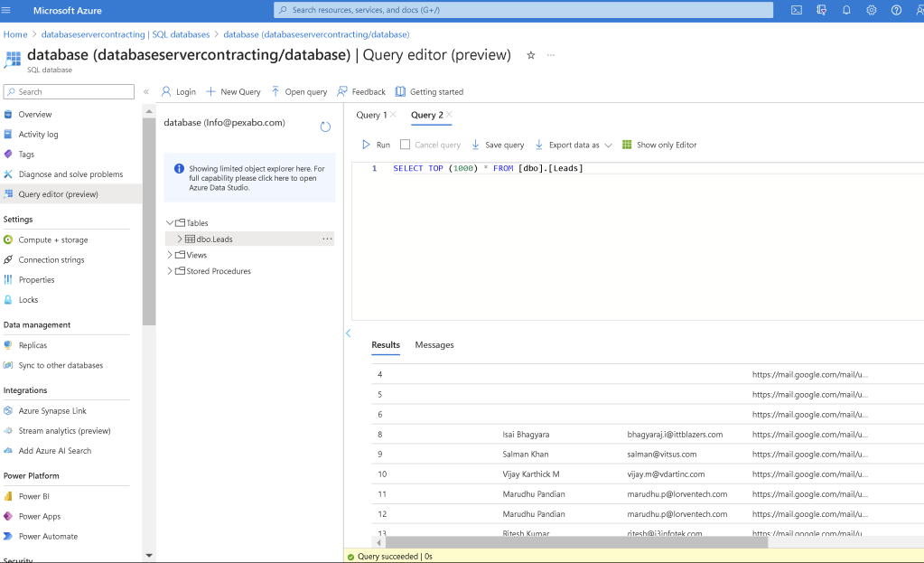Collapse the left menu with the double chevron
The image size is (924, 563).
(x=146, y=91)
